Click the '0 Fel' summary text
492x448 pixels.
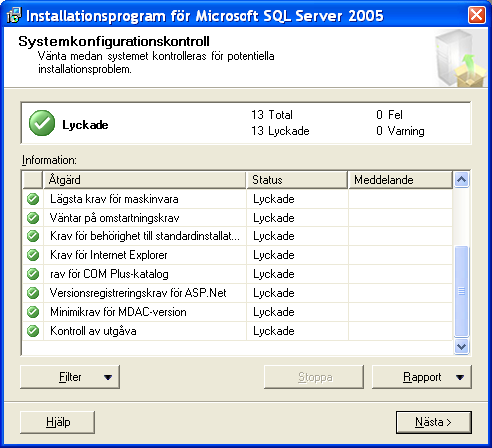coord(389,115)
